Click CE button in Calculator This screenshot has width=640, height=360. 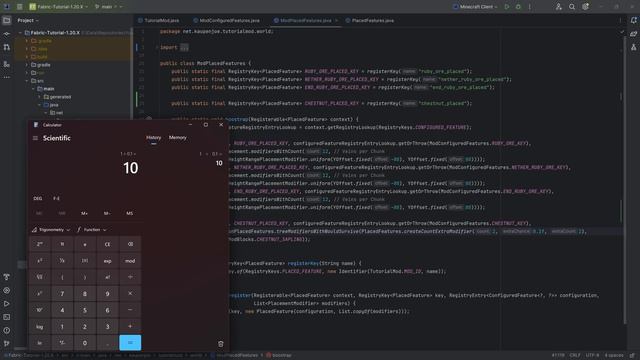107,244
